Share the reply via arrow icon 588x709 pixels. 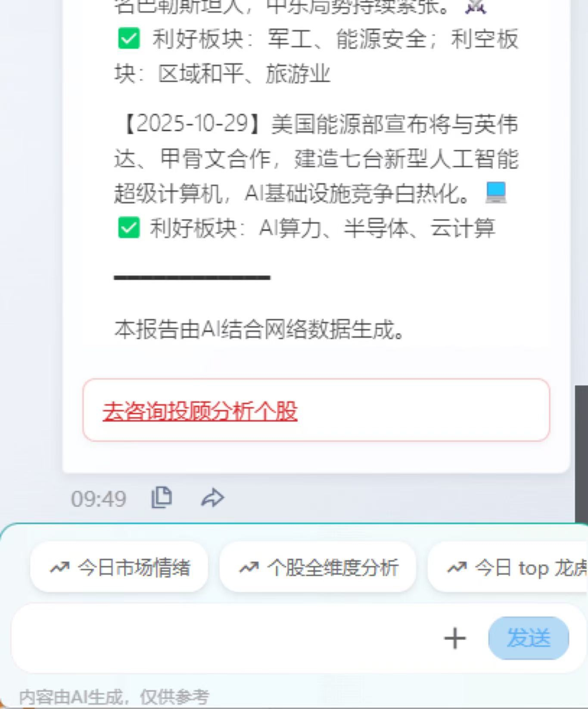point(213,498)
